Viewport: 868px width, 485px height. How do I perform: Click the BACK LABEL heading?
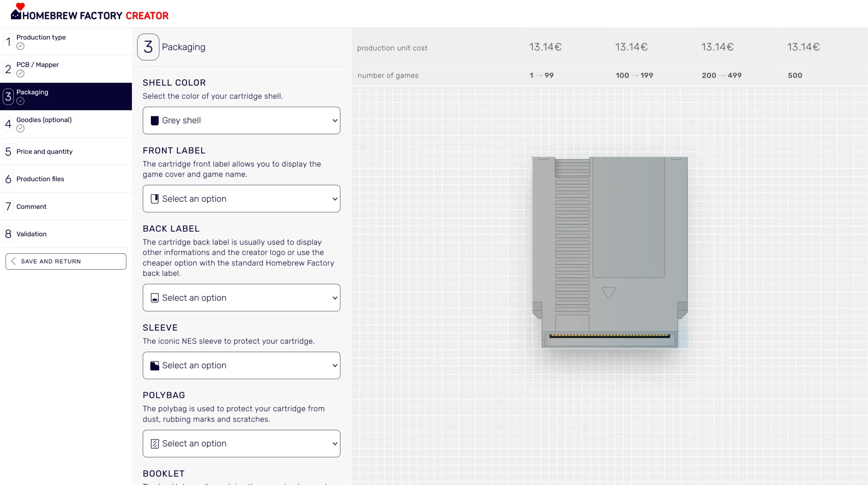(171, 229)
